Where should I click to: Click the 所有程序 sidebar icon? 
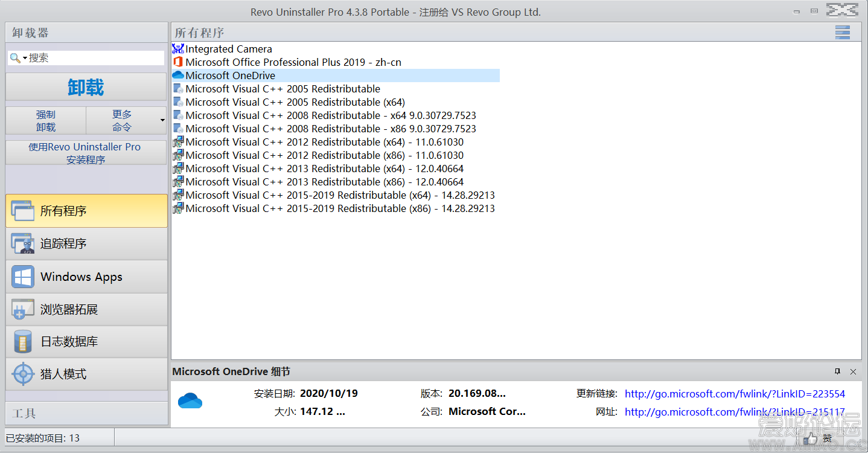[23, 211]
